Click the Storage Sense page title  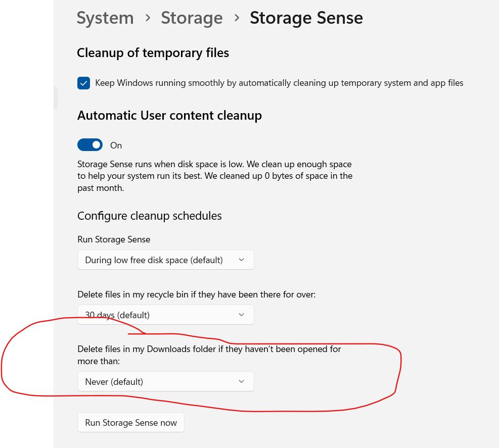(306, 18)
